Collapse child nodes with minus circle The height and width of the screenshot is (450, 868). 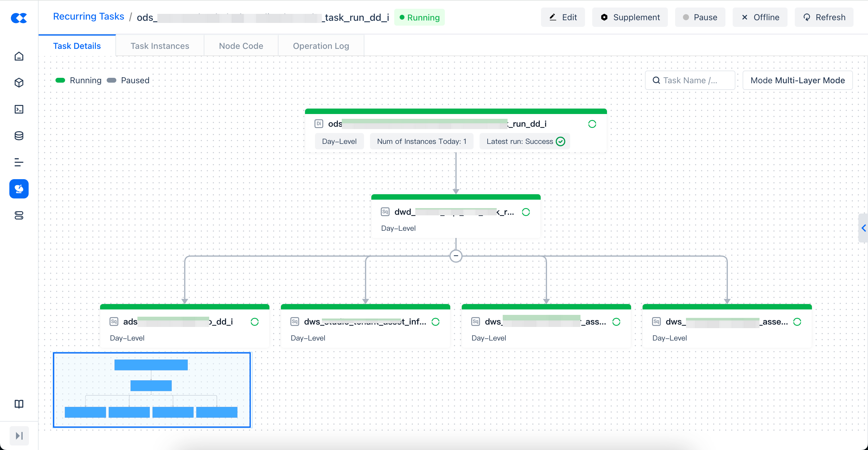click(x=456, y=256)
